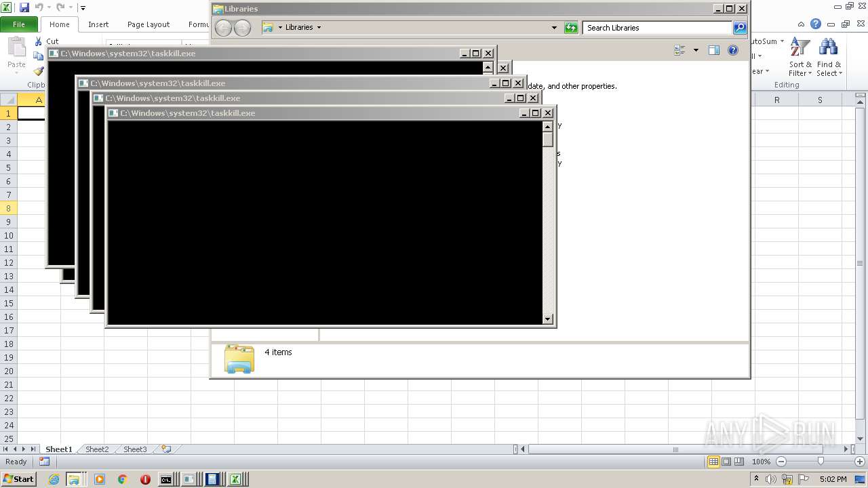Open the Customize Quick Access Toolbar dropdown
This screenshot has width=868, height=488.
pyautogui.click(x=83, y=8)
